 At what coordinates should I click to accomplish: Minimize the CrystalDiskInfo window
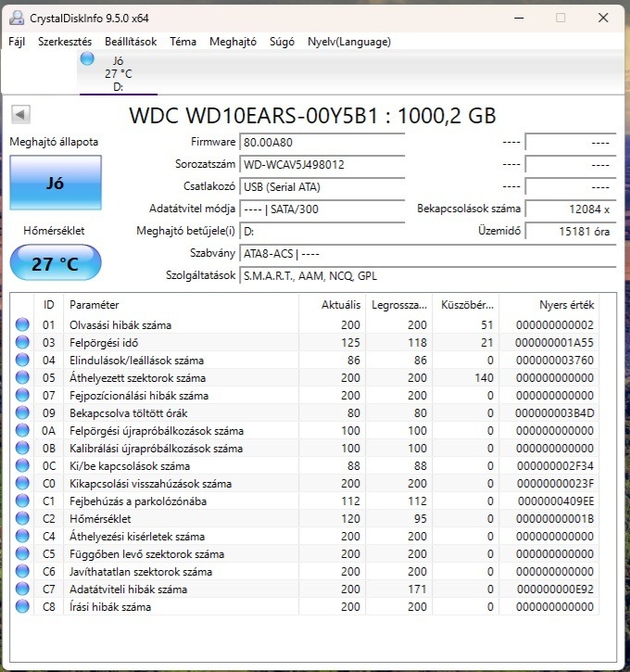pyautogui.click(x=519, y=18)
